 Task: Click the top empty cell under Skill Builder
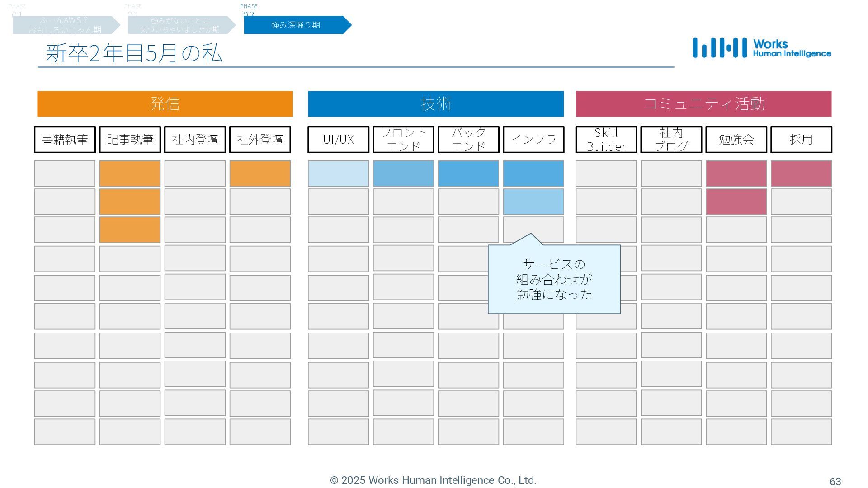606,174
